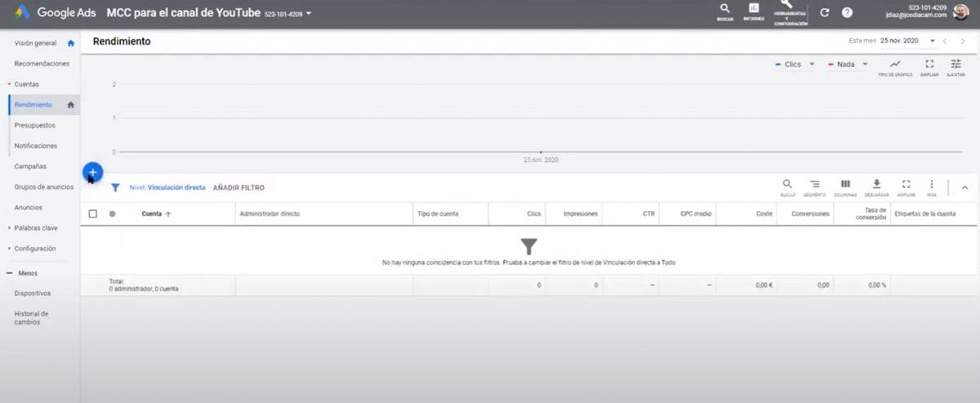Sort by CTR column
Image resolution: width=980 pixels, height=403 pixels.
(648, 214)
